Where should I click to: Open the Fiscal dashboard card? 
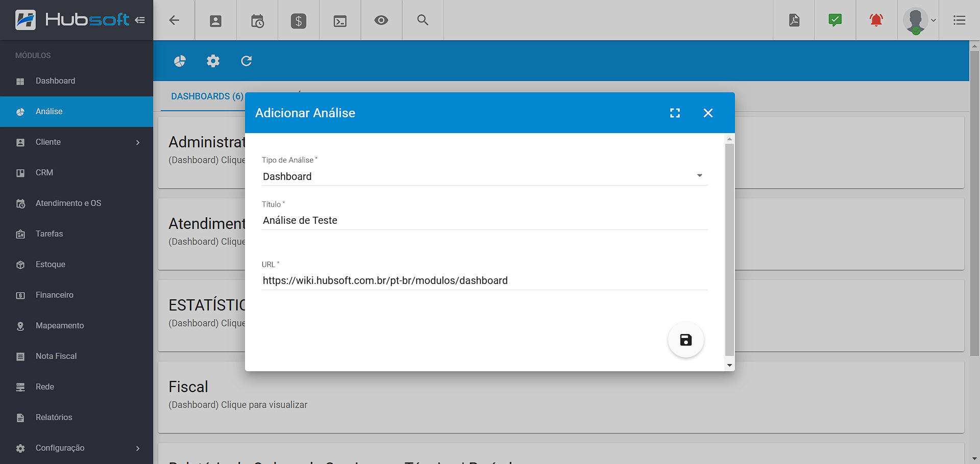(561, 397)
